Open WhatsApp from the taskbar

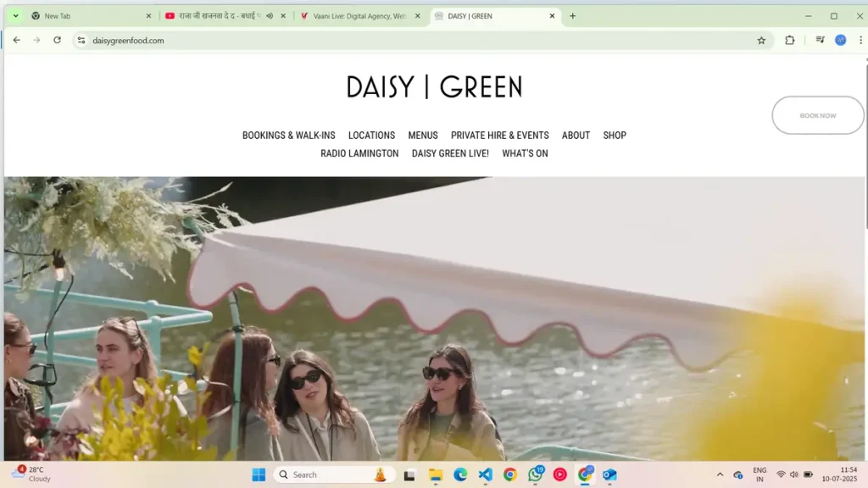(536, 474)
